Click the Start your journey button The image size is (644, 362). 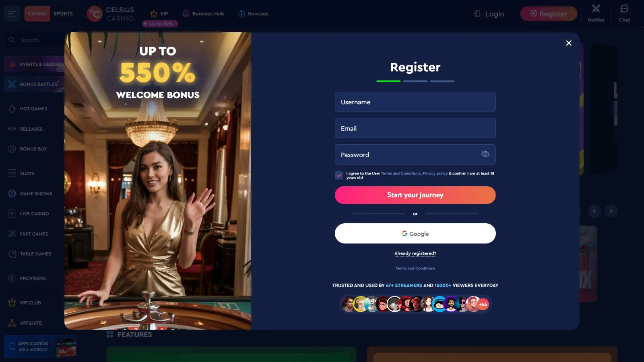pos(415,195)
